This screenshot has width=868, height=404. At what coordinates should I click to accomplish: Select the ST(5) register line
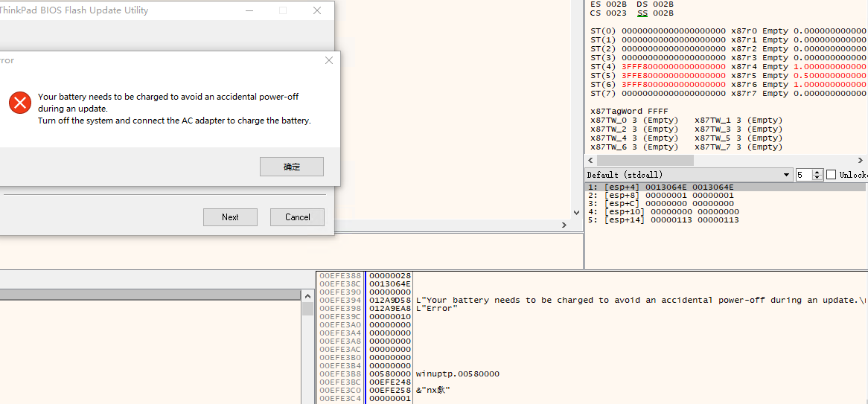pyautogui.click(x=728, y=75)
